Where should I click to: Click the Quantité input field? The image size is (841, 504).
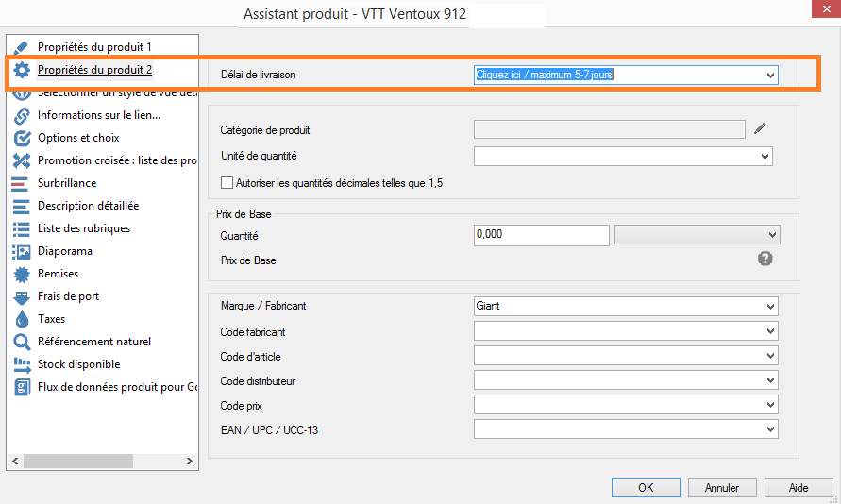541,235
